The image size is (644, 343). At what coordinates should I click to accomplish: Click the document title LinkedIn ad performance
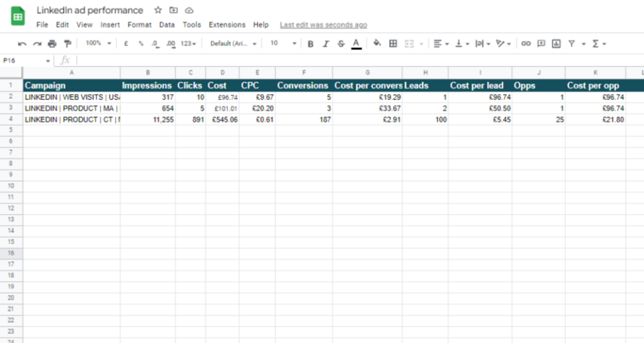90,10
